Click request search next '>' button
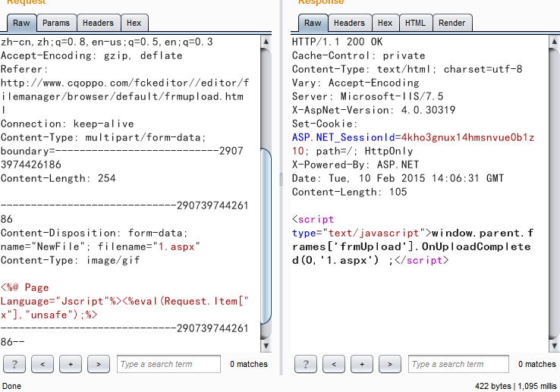The image size is (560, 392). [99, 364]
